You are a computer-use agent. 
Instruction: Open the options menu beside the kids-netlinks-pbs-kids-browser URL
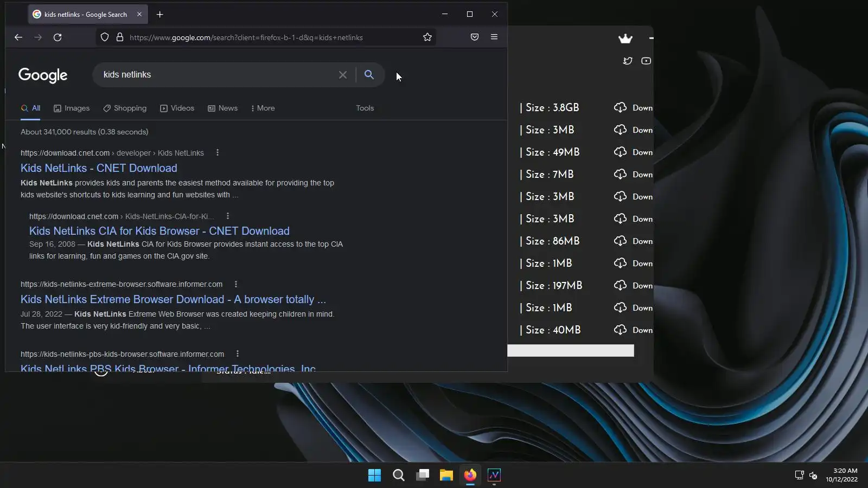[x=238, y=354]
